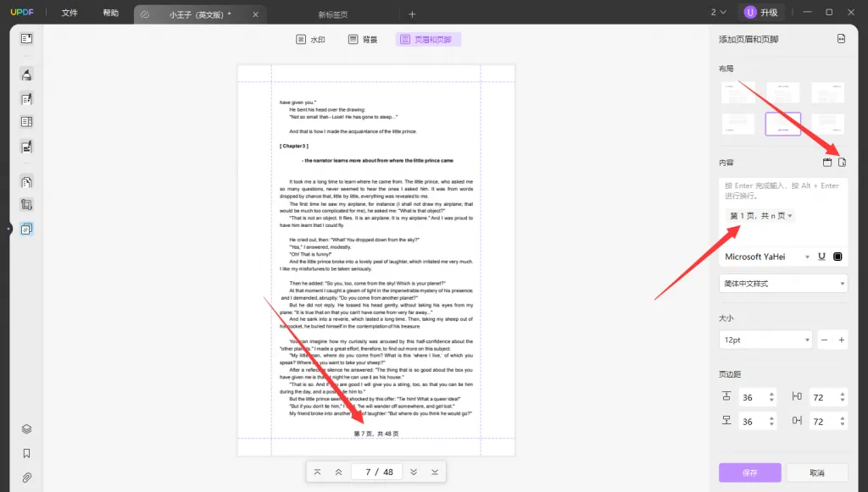868x492 pixels.
Task: Select the highlighter Comment tool in sidebar
Action: point(26,75)
